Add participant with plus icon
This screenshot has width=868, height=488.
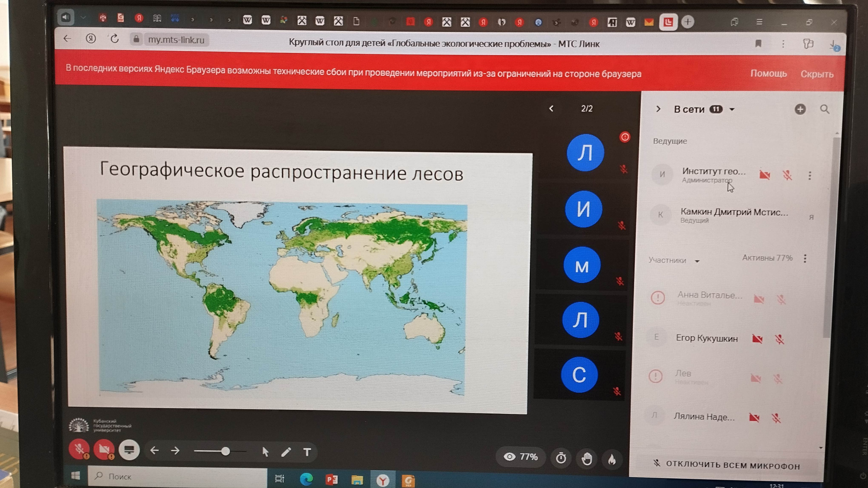pos(800,109)
